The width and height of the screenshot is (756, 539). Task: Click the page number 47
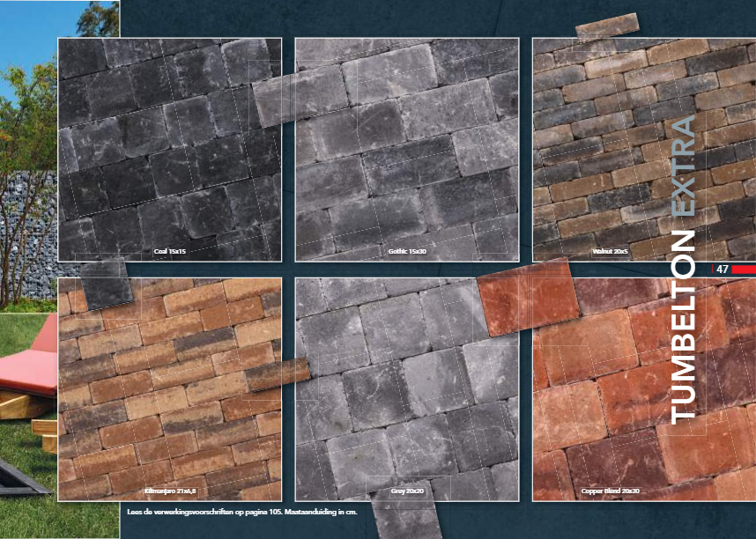722,269
